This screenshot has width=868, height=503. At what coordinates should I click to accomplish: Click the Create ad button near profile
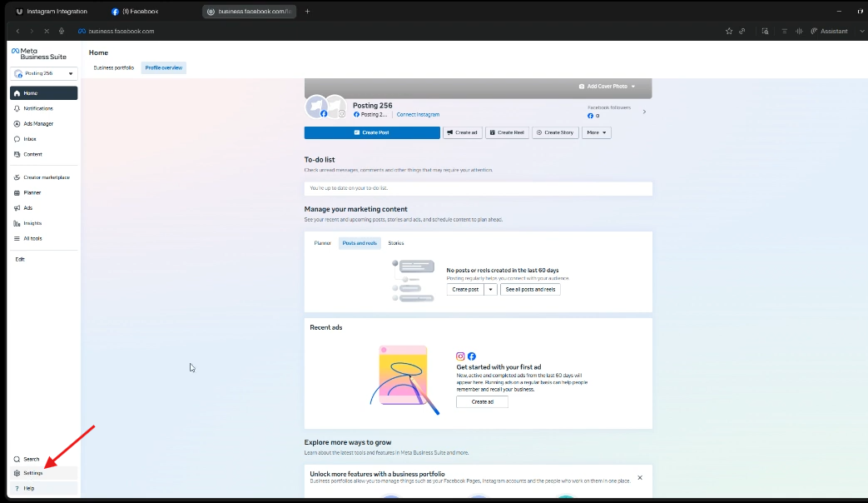click(x=462, y=132)
